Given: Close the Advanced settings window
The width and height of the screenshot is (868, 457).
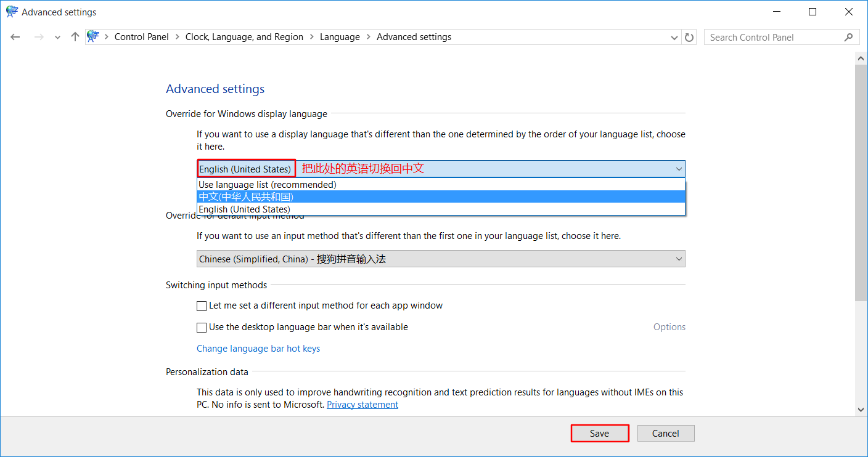Looking at the screenshot, I should (849, 12).
